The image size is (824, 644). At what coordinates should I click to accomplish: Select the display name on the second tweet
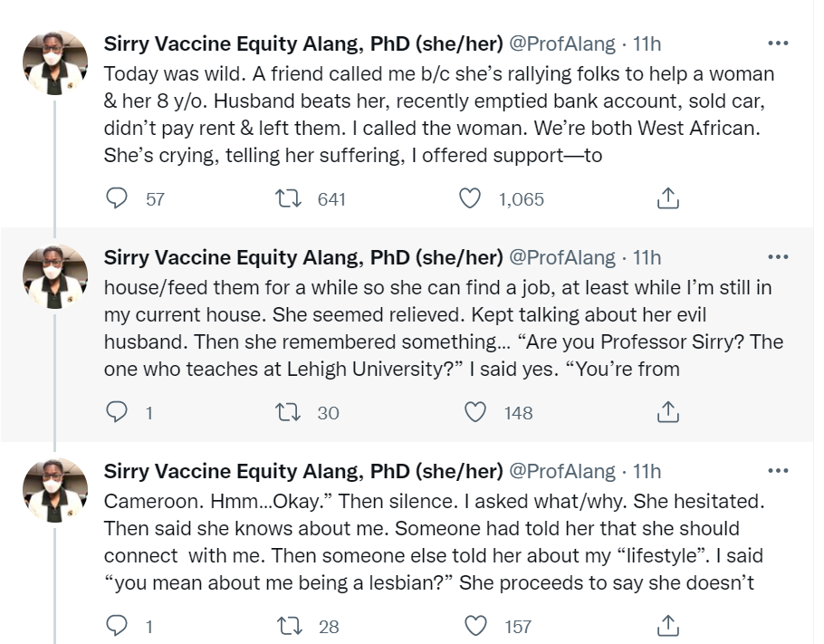(x=299, y=256)
